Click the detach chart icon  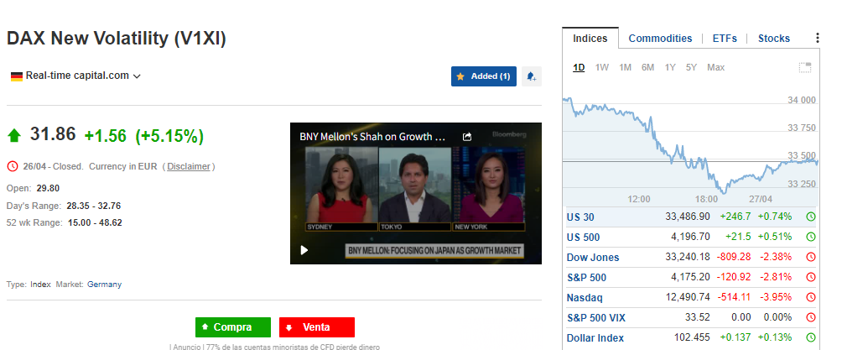tap(804, 67)
